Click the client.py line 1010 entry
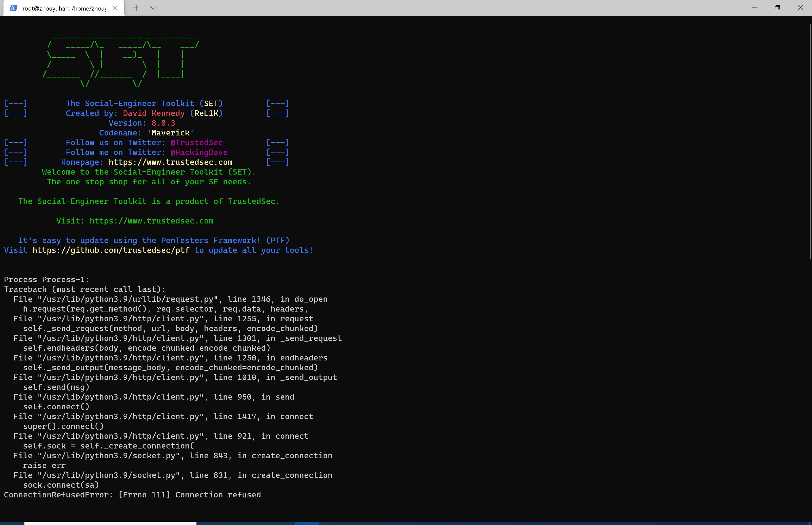 (x=175, y=378)
